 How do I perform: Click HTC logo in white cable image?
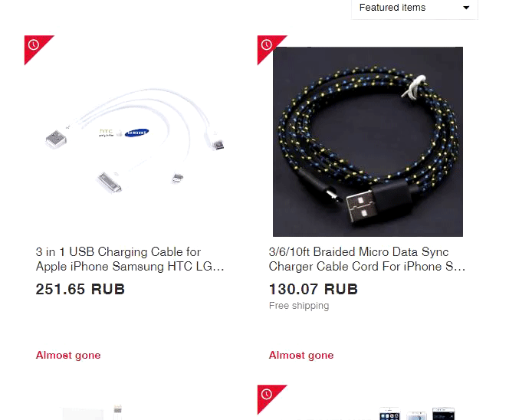tap(106, 133)
